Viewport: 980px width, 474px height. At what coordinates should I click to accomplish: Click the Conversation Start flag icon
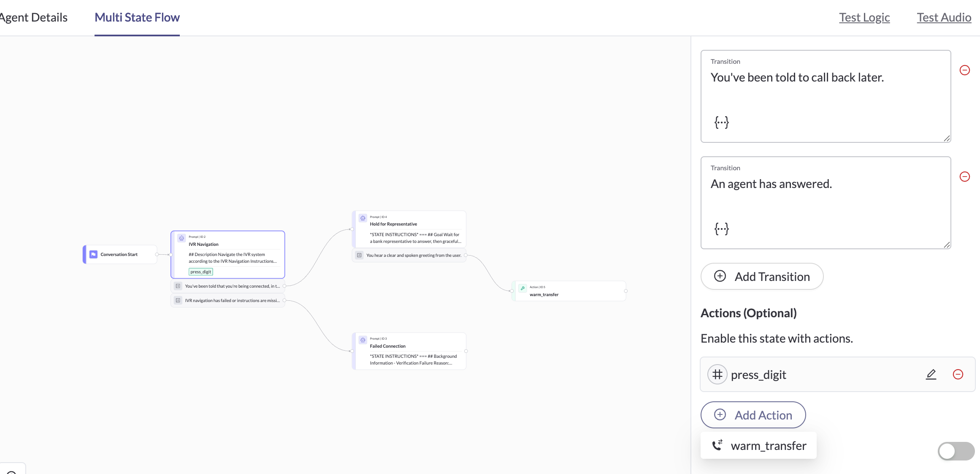(x=93, y=254)
